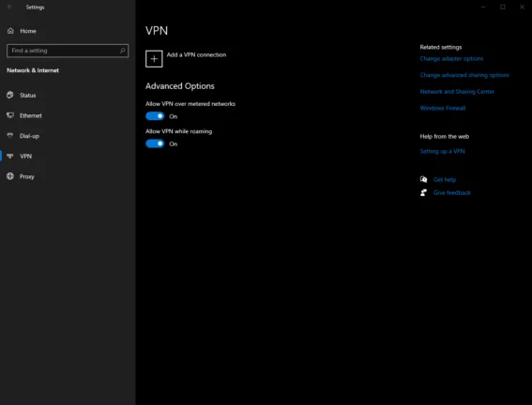Click the Get help chat icon
Viewport: 532px width, 405px height.
click(423, 179)
